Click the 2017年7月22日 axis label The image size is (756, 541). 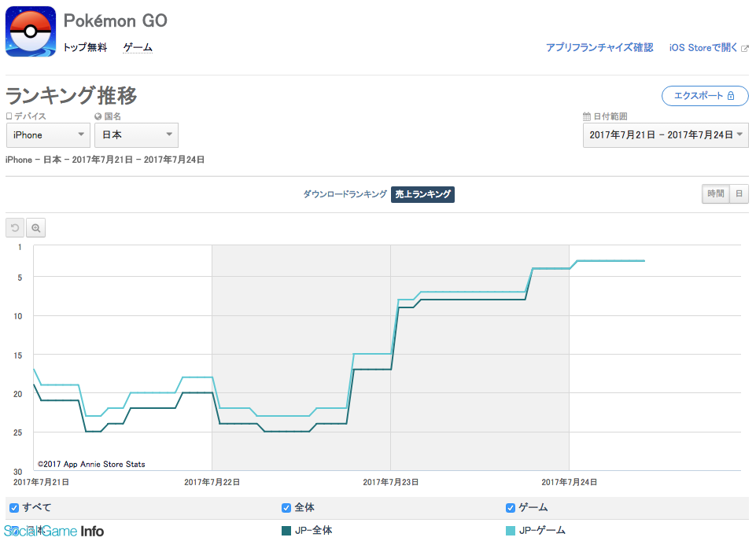point(212,482)
